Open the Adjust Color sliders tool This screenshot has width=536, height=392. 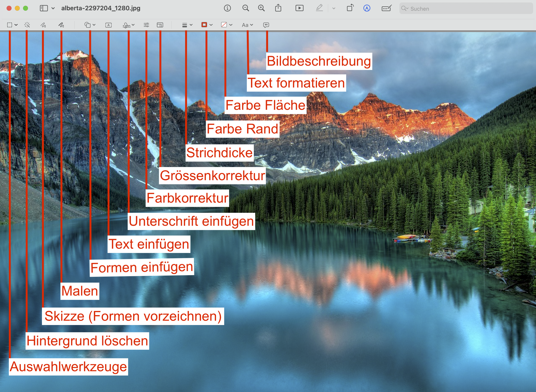[x=146, y=25]
